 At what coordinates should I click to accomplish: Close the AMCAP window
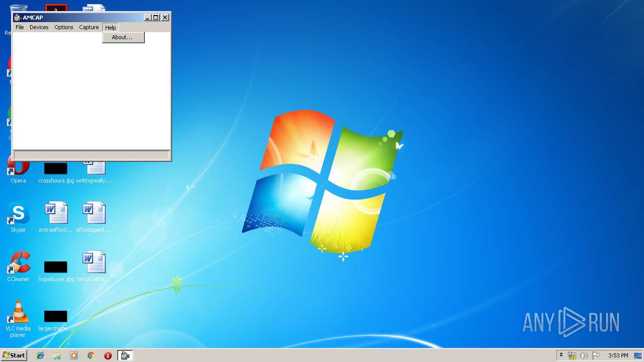(x=165, y=18)
